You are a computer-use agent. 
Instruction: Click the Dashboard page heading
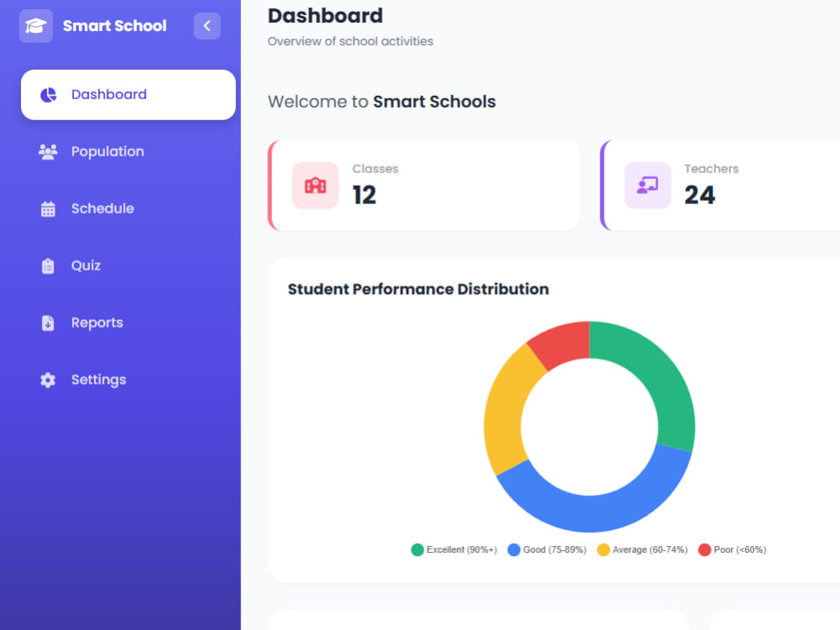pos(325,15)
